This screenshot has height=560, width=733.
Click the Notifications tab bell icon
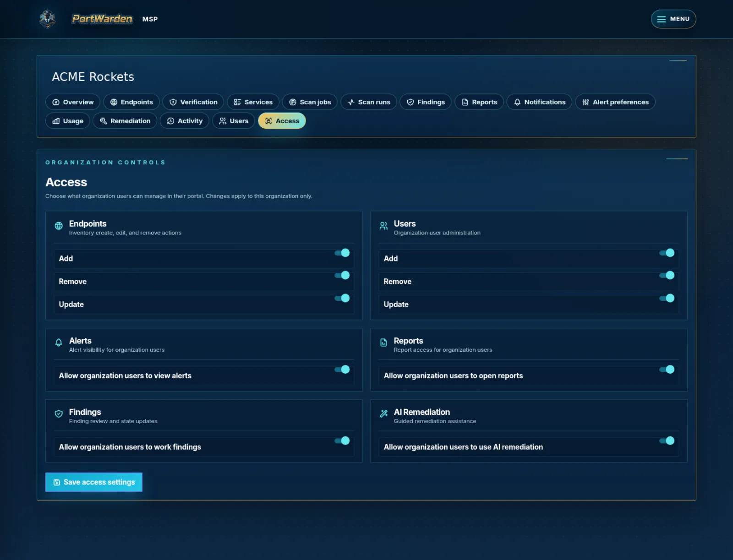tap(517, 102)
